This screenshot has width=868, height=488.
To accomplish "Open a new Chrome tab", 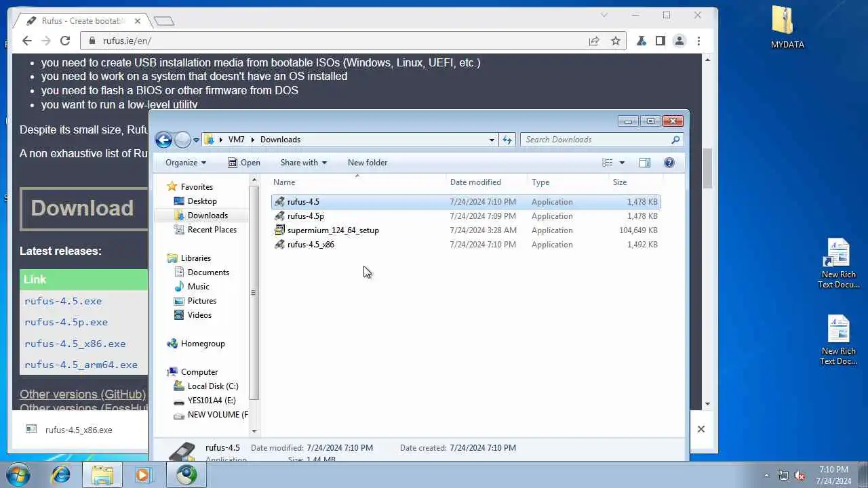I will click(x=164, y=21).
